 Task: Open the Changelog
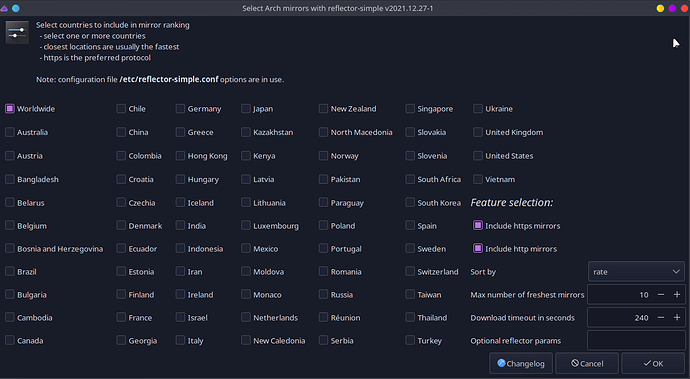tap(521, 363)
